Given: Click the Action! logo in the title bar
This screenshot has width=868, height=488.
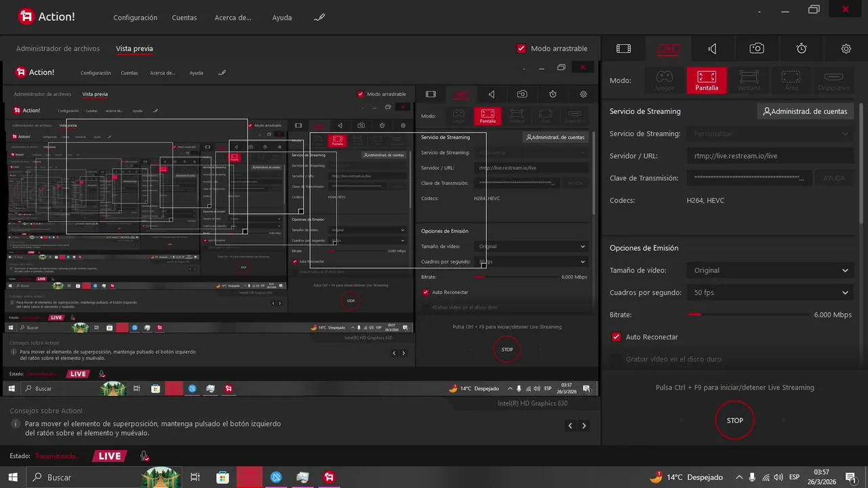Looking at the screenshot, I should pyautogui.click(x=46, y=16).
